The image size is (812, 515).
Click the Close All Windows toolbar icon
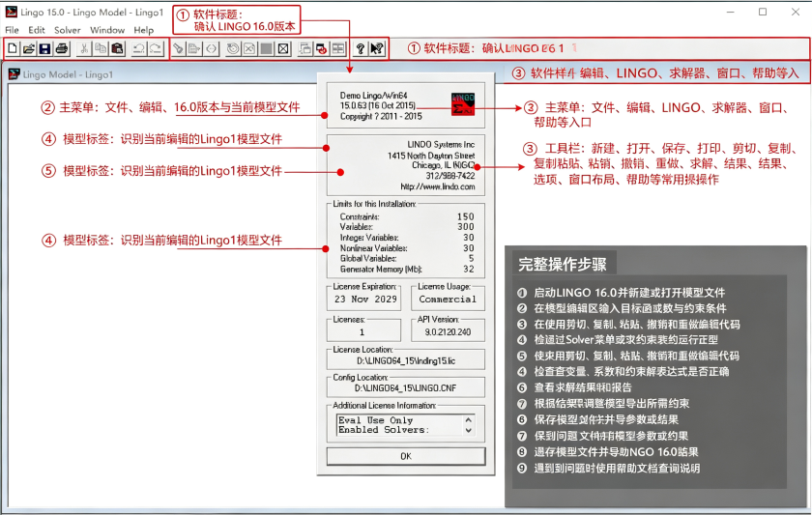(322, 48)
